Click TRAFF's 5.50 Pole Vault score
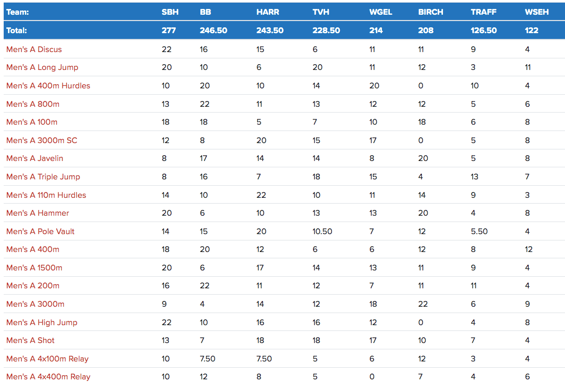 pyautogui.click(x=479, y=232)
